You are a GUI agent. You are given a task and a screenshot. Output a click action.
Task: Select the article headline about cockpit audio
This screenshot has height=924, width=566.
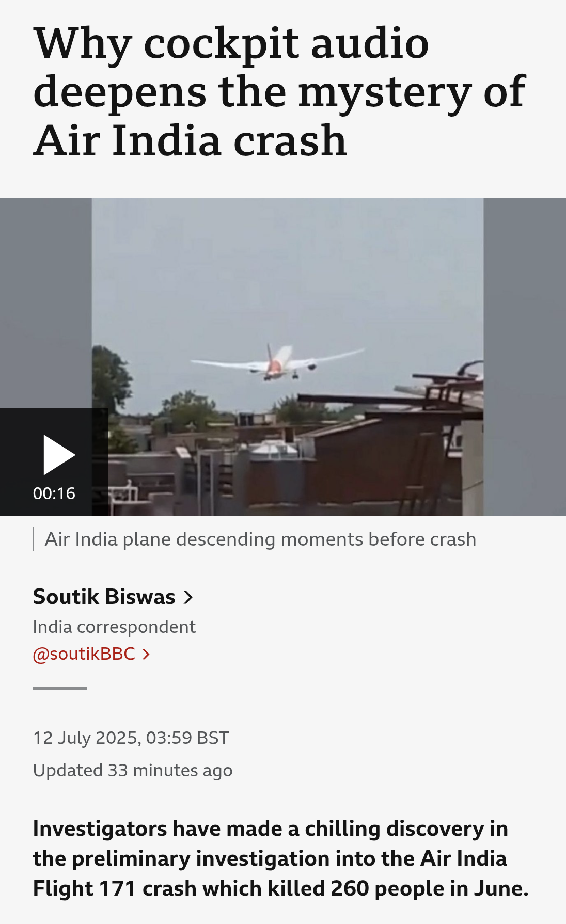point(279,91)
